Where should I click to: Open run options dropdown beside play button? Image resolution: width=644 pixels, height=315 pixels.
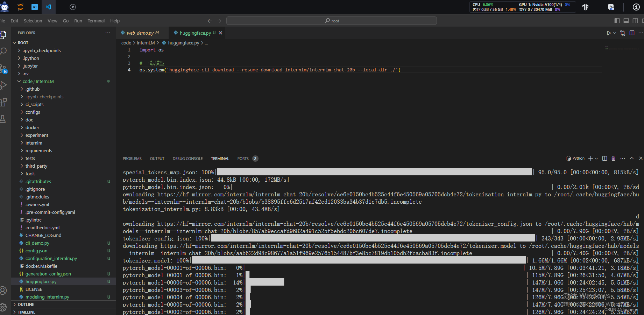(x=615, y=33)
